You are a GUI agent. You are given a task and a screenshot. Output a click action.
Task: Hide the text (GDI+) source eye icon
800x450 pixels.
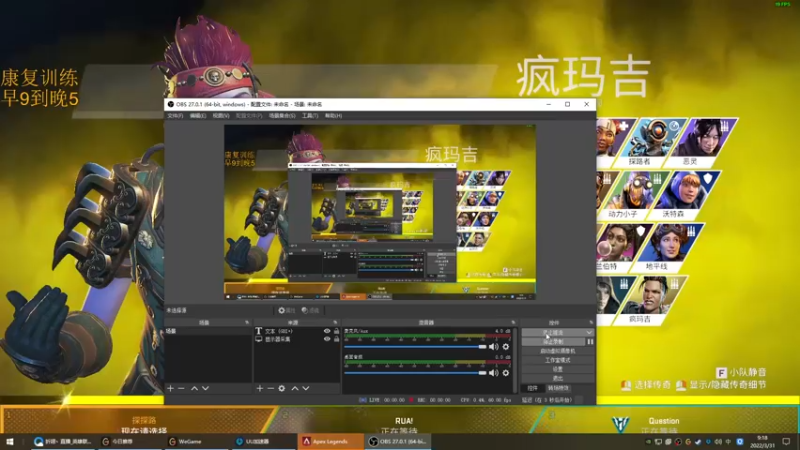327,331
